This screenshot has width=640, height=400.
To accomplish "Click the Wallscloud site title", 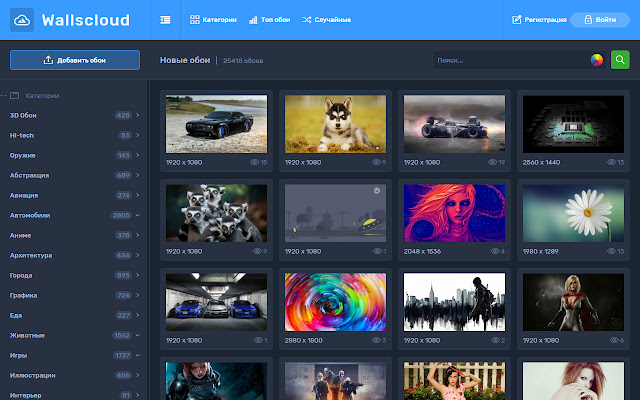I will tap(86, 20).
